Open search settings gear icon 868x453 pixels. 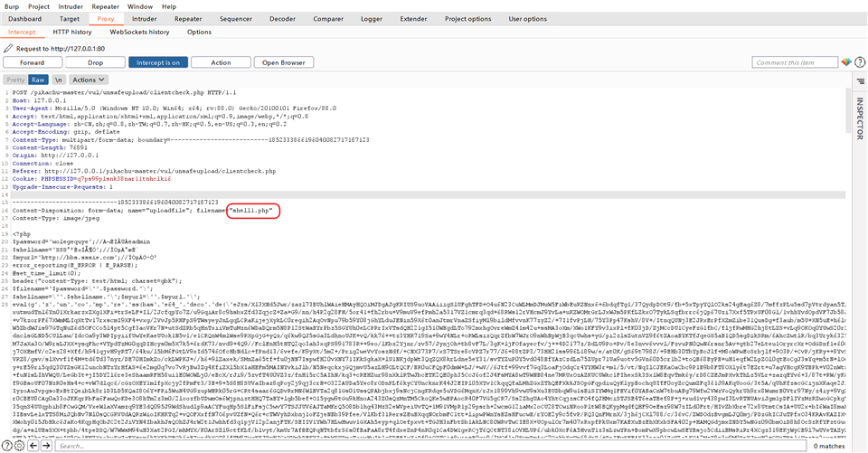click(19, 446)
